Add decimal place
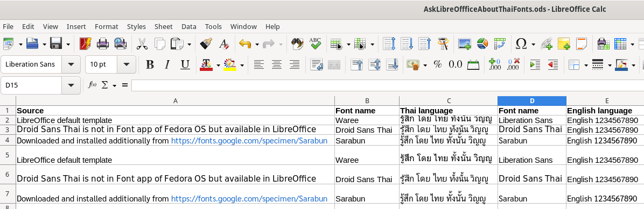The height and width of the screenshot is (209, 644). coord(495,64)
